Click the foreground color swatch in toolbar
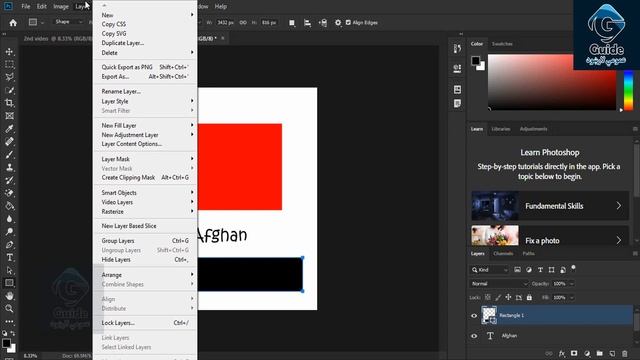Viewport: 640px width, 360px height. pos(6,343)
